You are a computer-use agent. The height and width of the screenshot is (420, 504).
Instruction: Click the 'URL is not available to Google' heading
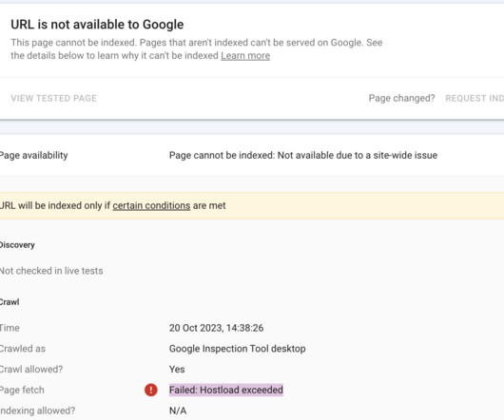click(x=97, y=25)
